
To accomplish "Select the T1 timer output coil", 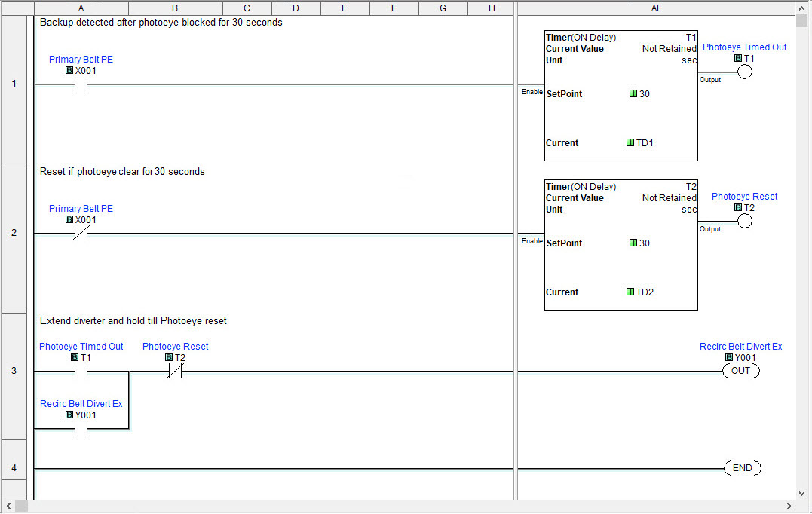I will (745, 72).
